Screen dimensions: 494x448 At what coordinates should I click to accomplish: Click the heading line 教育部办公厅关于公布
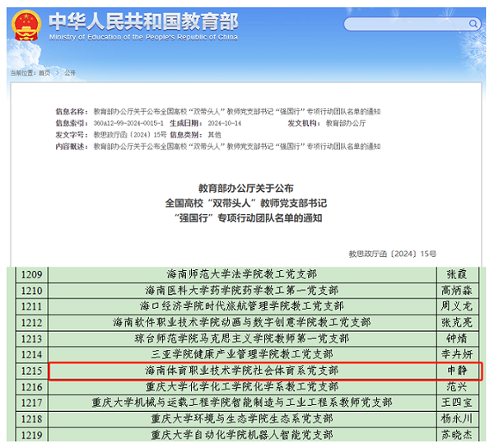(x=245, y=189)
